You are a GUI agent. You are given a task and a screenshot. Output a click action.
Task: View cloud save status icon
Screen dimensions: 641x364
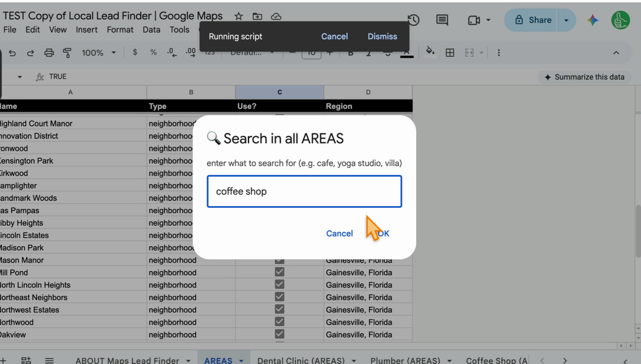[276, 16]
